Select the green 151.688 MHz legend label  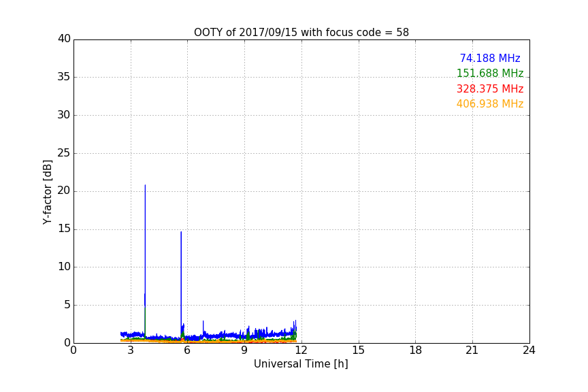click(490, 73)
